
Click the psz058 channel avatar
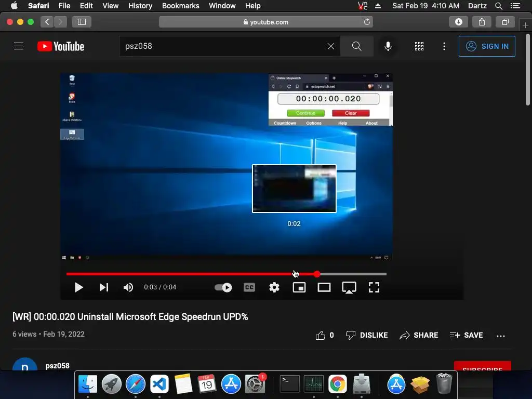(25, 364)
